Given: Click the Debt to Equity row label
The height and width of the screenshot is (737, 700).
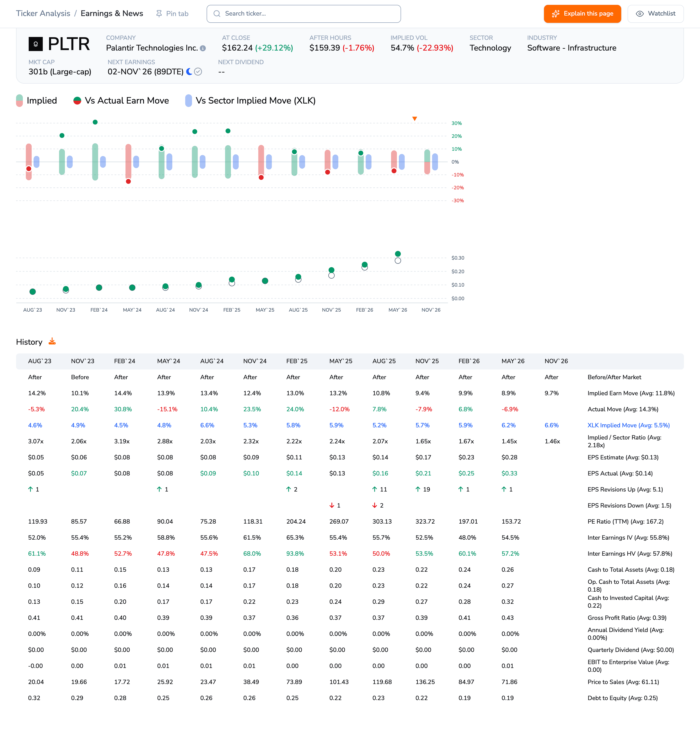Looking at the screenshot, I should [622, 698].
